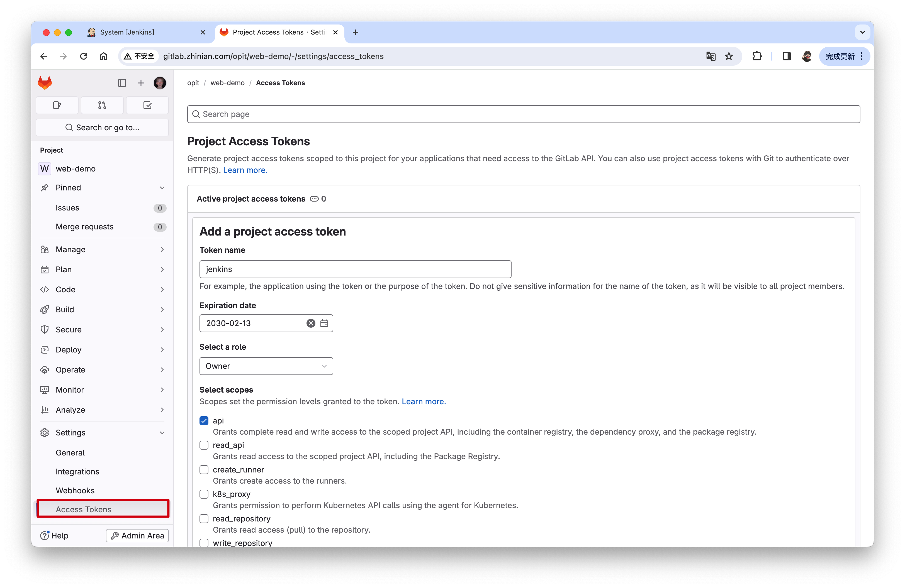
Task: Collapse the Settings menu
Action: coord(103,433)
